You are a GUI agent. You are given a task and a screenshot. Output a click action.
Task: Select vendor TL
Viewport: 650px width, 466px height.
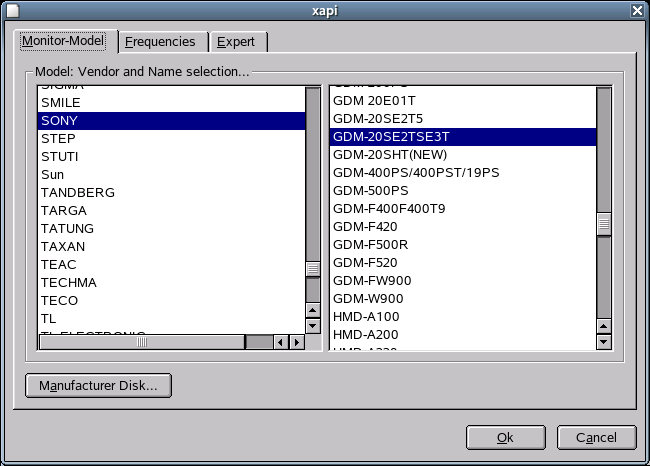tap(171, 319)
